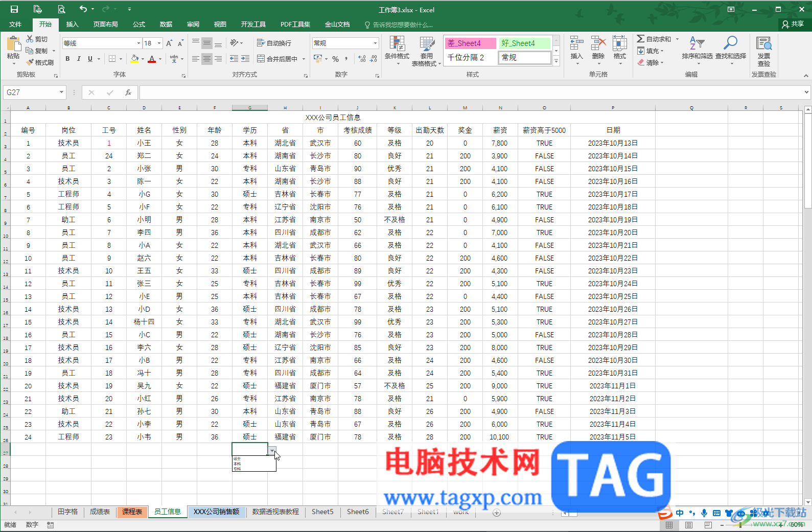
Task: Open 条件格式 conditional formatting
Action: click(x=397, y=50)
